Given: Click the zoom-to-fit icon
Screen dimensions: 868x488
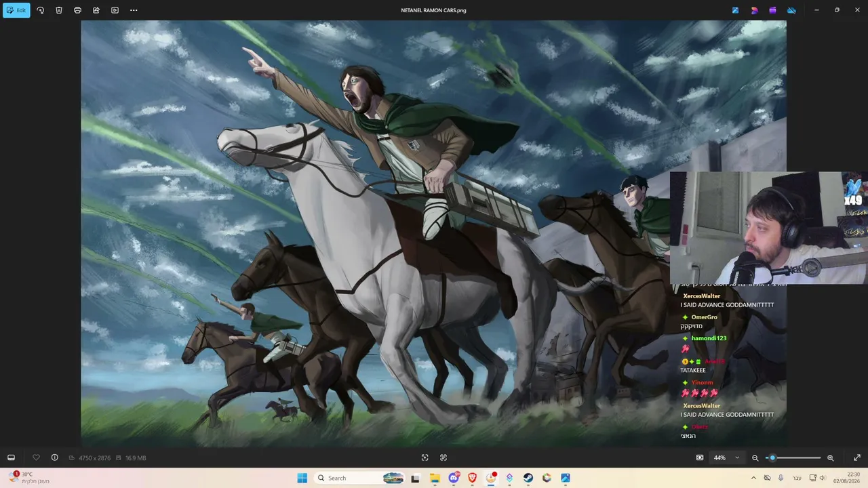Looking at the screenshot, I should 425,457.
